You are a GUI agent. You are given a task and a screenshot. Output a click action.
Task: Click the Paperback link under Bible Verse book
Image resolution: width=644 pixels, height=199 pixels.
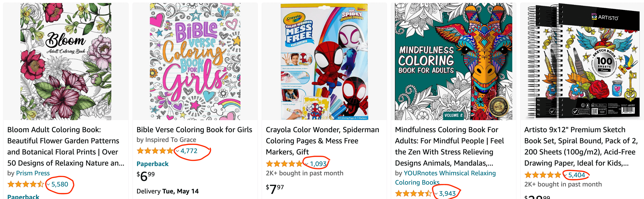click(152, 164)
